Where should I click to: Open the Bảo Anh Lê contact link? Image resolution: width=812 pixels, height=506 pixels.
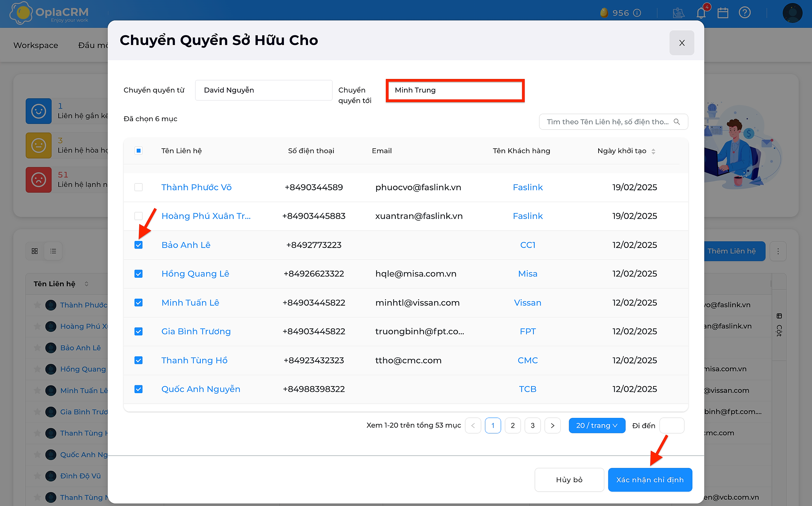[186, 245]
